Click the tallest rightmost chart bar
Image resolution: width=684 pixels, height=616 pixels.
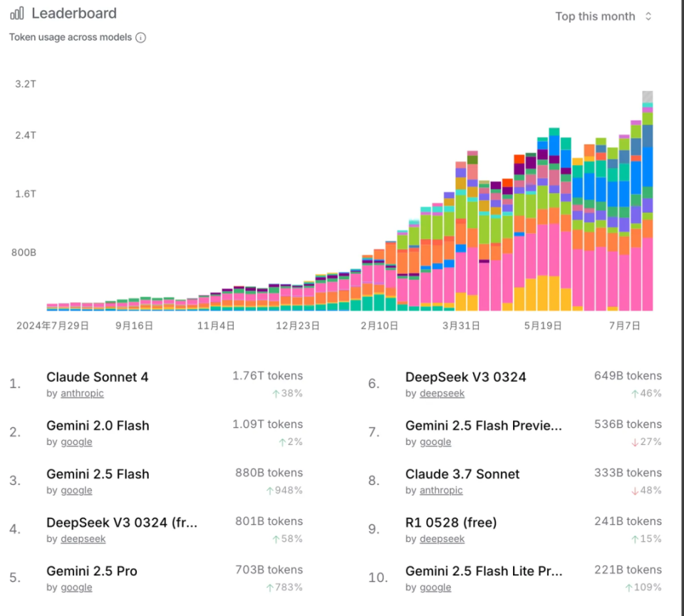(648, 201)
